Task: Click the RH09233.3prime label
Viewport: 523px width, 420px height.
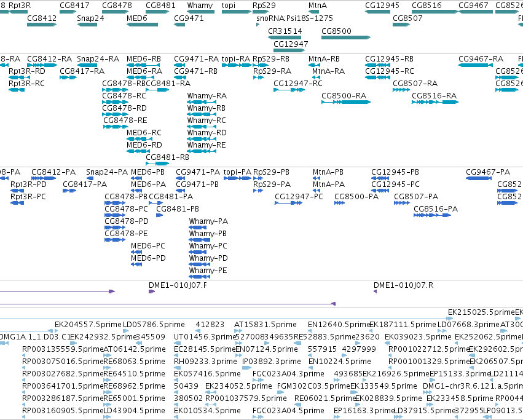Action: click(x=205, y=361)
